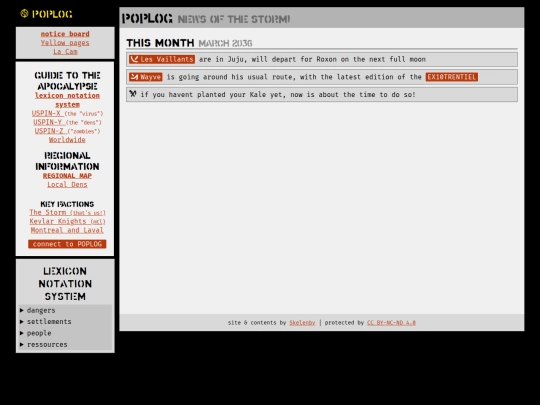Click the REGIONAL INFORMATION heading
Viewport: 540px width, 405px height.
coord(67,161)
